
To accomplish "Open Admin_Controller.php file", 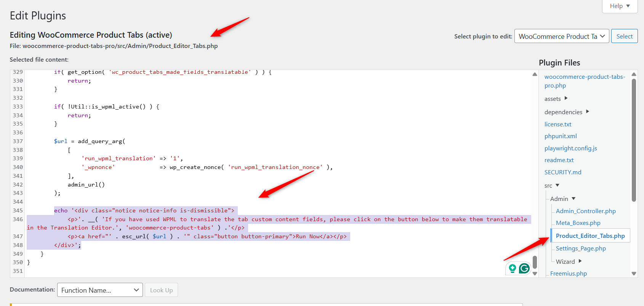I will point(586,211).
